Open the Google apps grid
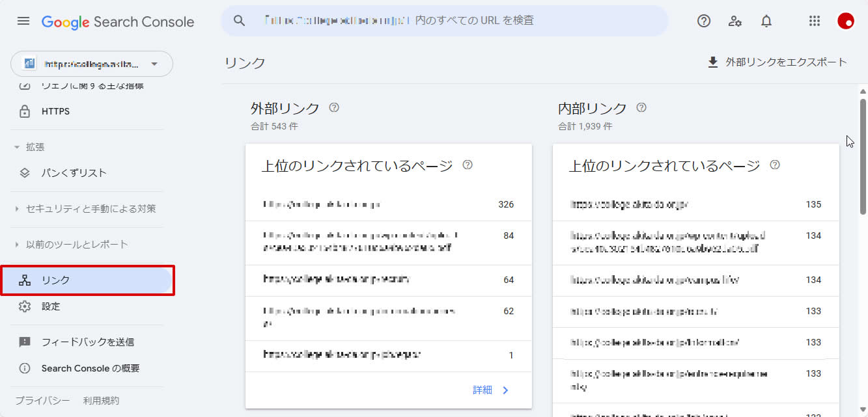The width and height of the screenshot is (868, 417). tap(814, 21)
